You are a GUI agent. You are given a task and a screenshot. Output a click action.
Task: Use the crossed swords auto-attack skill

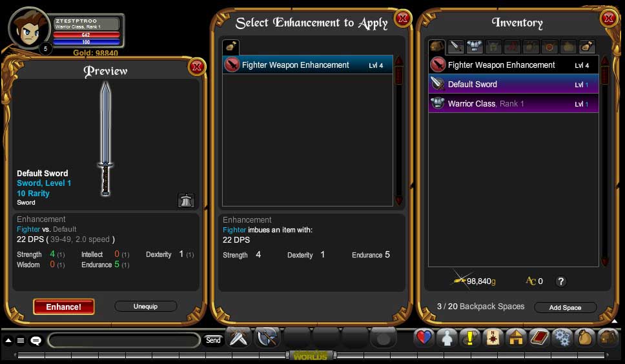238,339
